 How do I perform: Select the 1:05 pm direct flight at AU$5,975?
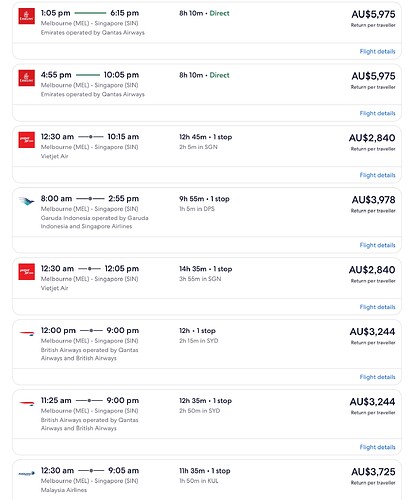(207, 22)
